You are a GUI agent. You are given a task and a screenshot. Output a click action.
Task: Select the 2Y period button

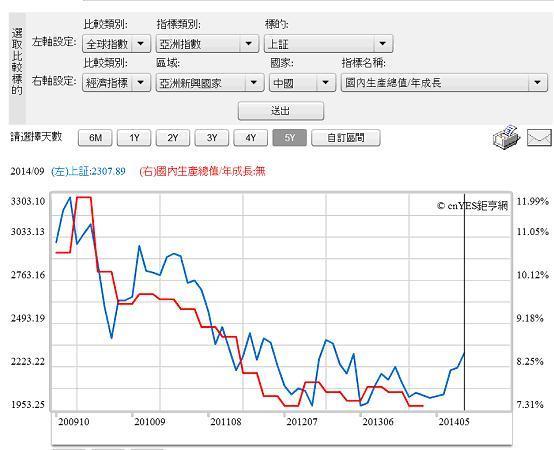173,137
